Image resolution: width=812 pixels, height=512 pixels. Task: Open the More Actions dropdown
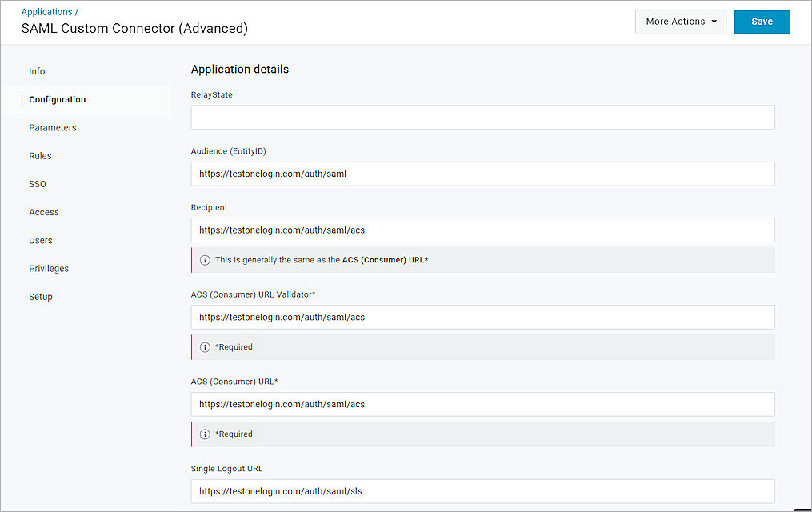tap(680, 22)
